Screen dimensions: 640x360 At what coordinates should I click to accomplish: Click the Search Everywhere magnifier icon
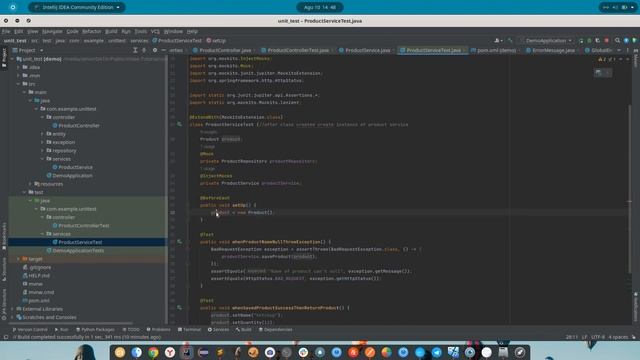pyautogui.click(x=617, y=40)
